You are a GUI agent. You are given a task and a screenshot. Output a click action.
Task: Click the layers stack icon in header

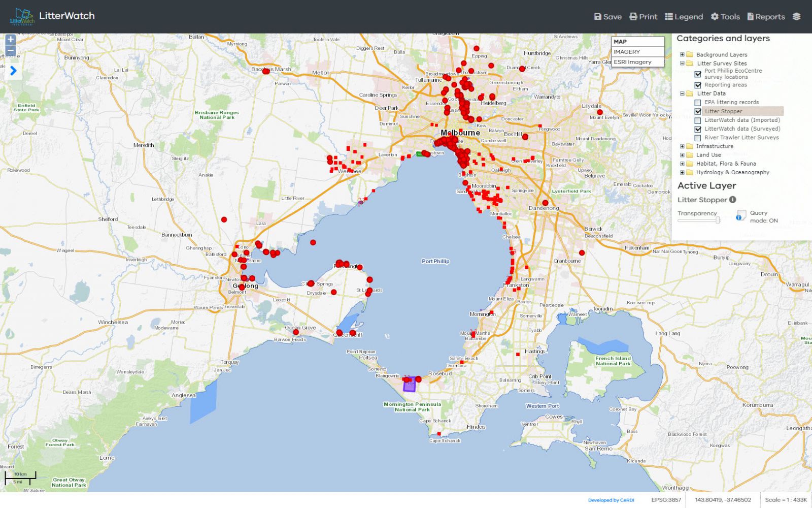pyautogui.click(x=797, y=17)
